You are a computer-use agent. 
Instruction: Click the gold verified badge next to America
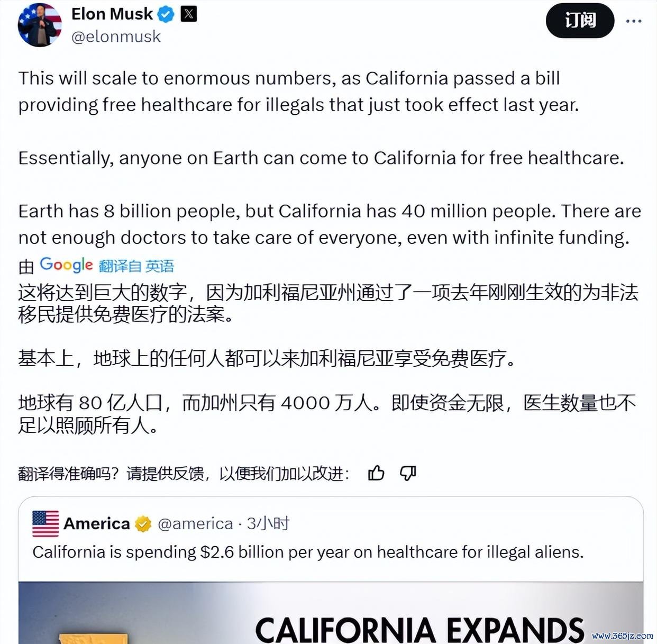[x=143, y=524]
